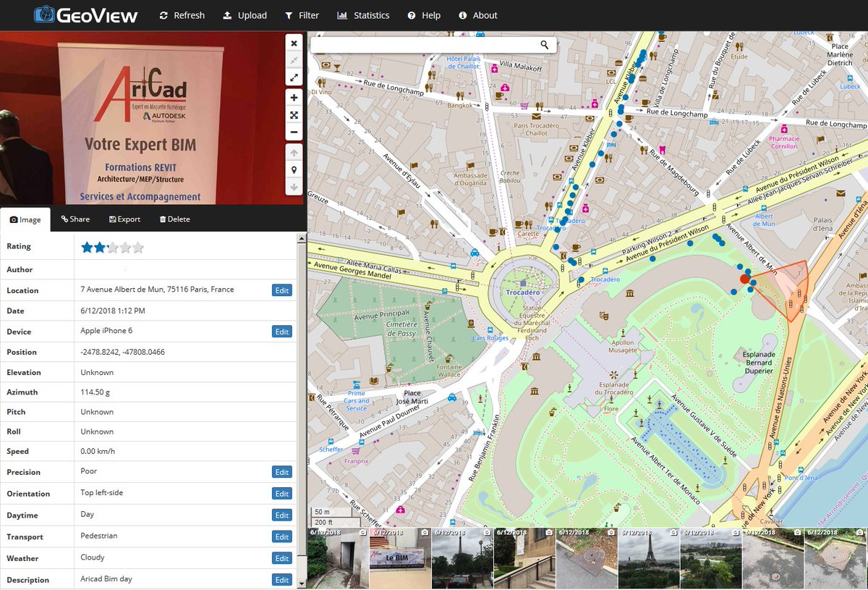
Task: Click the Refresh menu item
Action: (182, 15)
